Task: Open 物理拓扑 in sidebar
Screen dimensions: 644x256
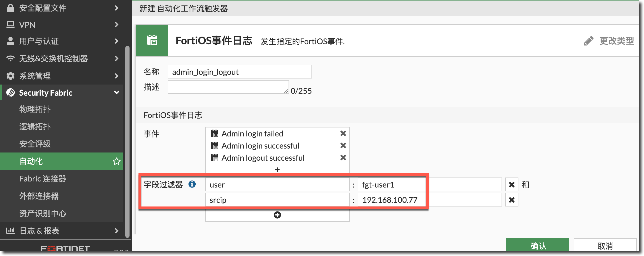Action: (x=35, y=109)
